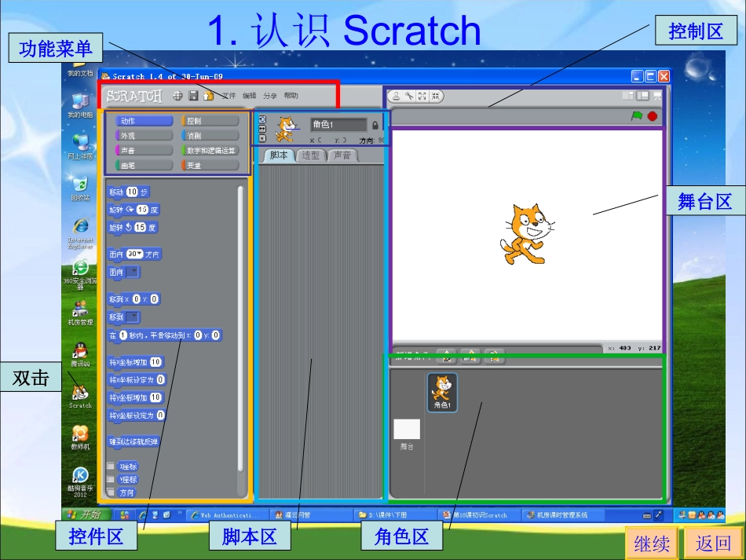Select the 角色1 sprite thumbnail
The width and height of the screenshot is (746, 560).
pos(443,392)
